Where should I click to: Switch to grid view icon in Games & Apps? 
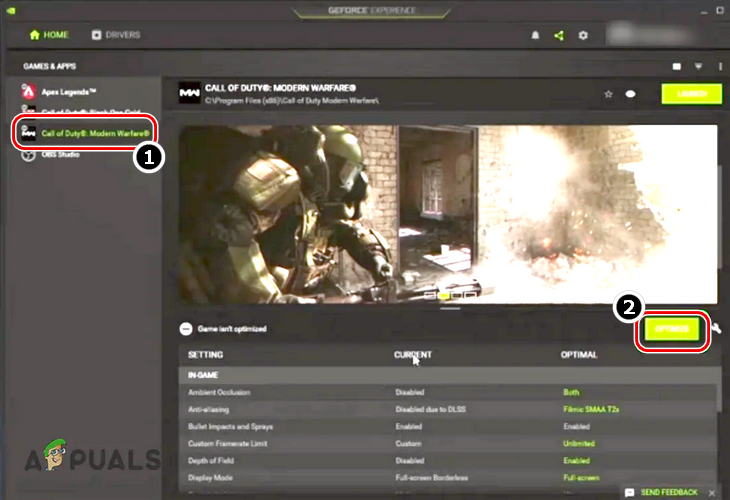[x=676, y=67]
